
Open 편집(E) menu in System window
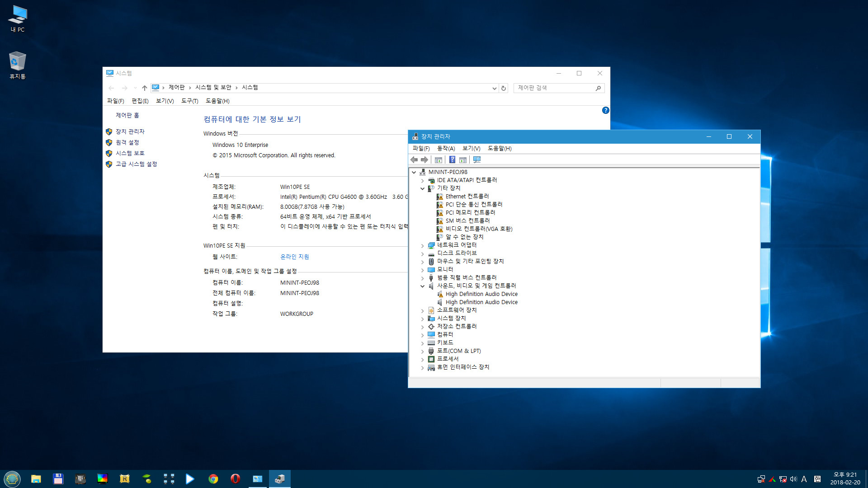click(x=140, y=101)
